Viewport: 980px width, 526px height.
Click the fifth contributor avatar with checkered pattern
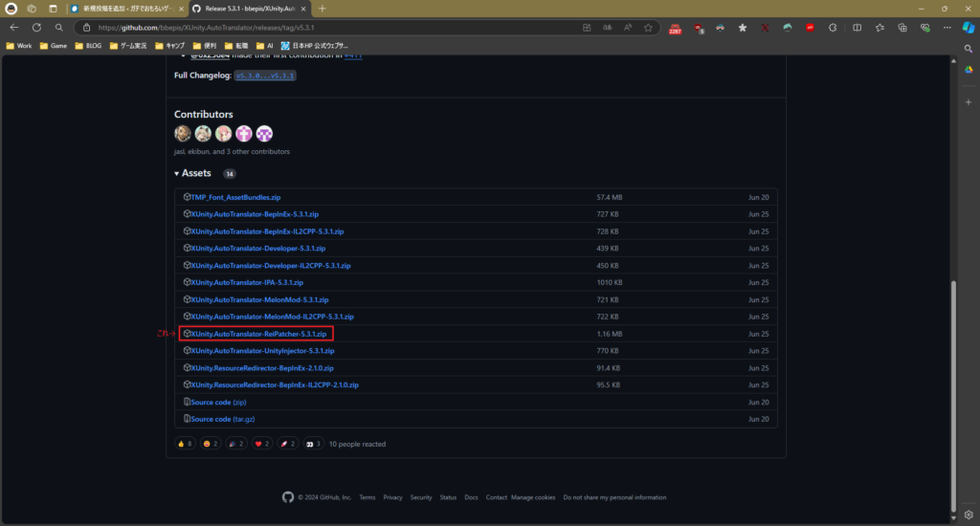click(264, 133)
